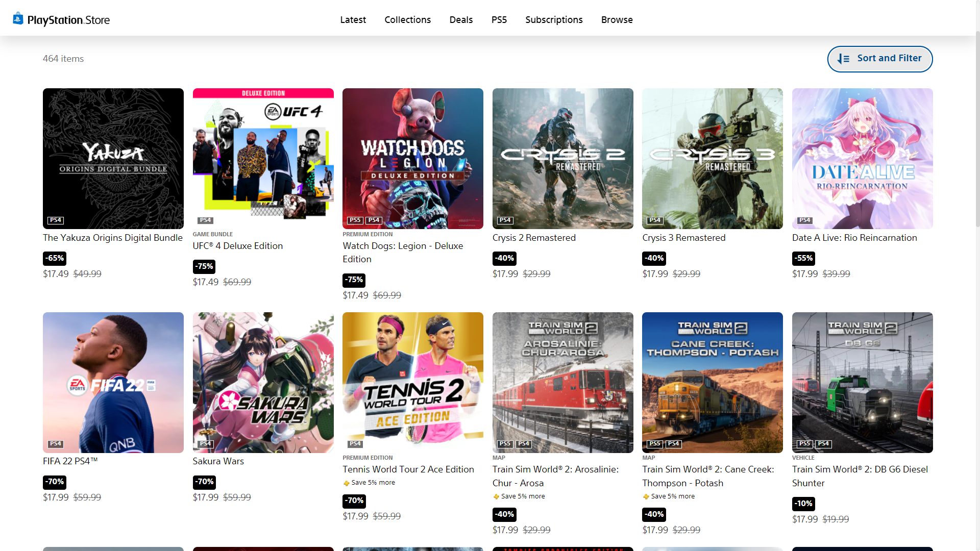Click PS Plus icon under Tennis World Tour 2
Viewport: 980px width, 551px height.
[347, 483]
